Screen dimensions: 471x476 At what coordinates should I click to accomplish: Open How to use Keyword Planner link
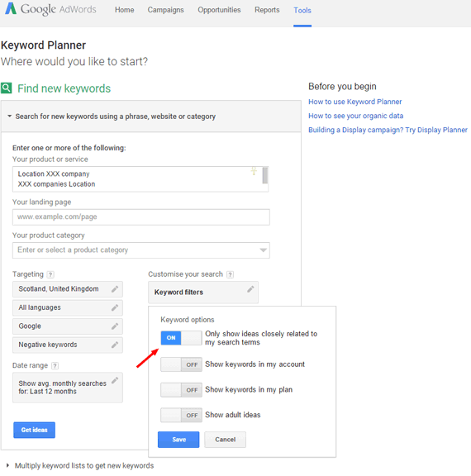click(354, 102)
